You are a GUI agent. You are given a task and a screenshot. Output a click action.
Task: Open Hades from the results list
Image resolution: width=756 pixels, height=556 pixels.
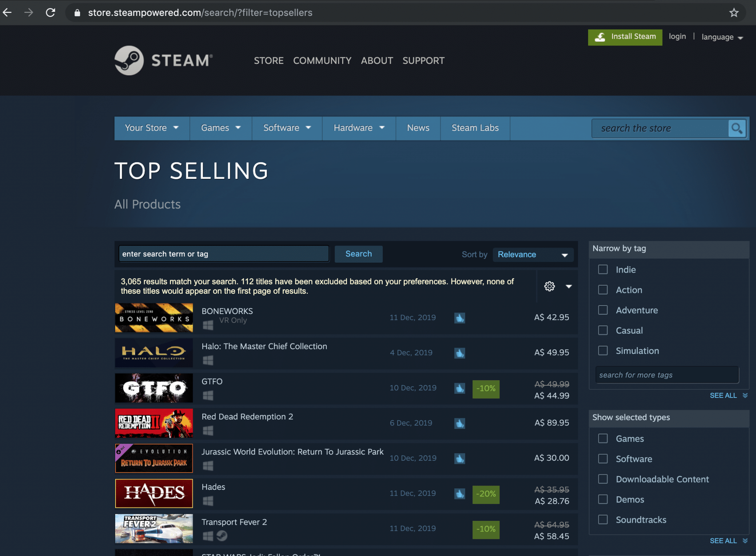pyautogui.click(x=213, y=487)
